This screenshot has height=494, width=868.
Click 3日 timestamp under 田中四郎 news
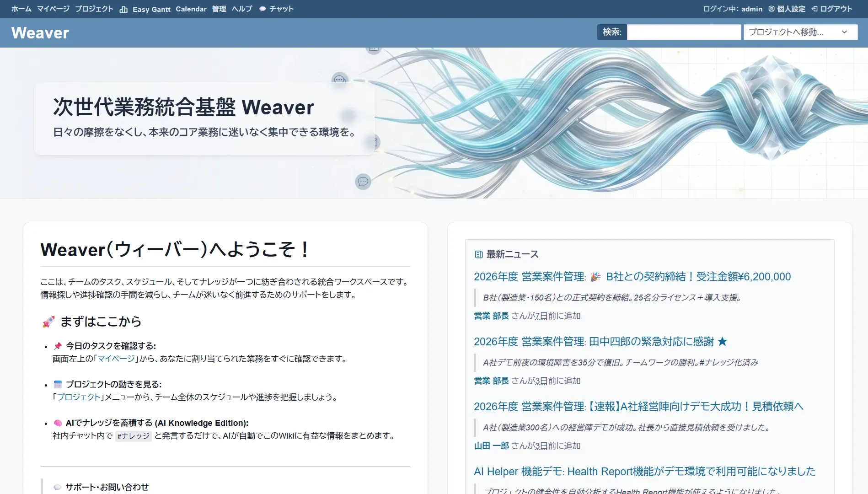pos(541,381)
